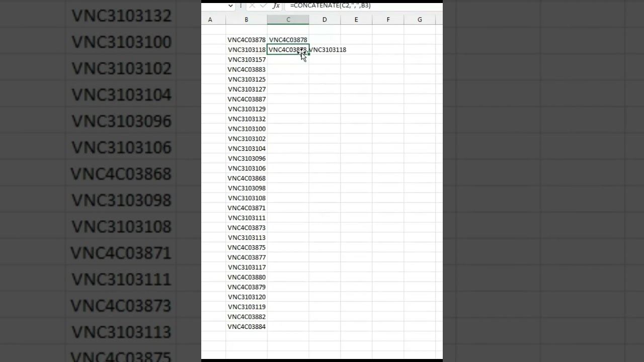Select cell VNC3103132

247,119
